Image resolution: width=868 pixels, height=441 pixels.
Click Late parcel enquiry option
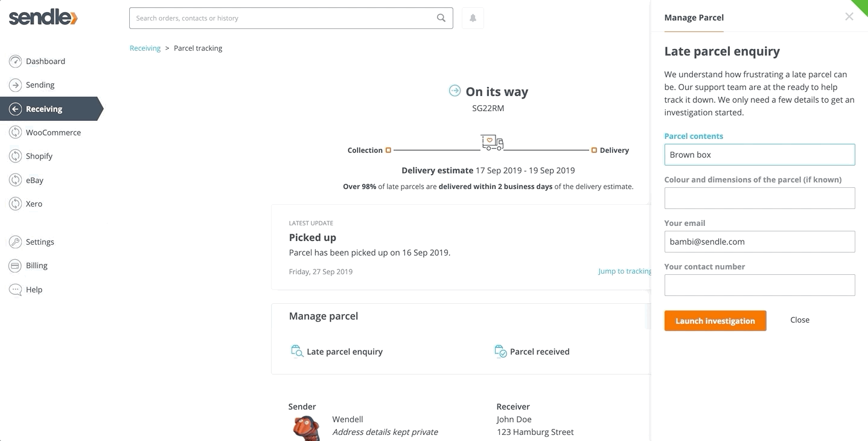coord(345,352)
